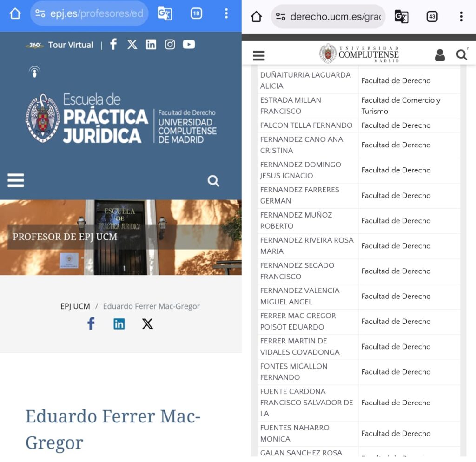Image resolution: width=476 pixels, height=462 pixels.
Task: Open Facebook from the EPJ top bar
Action: click(x=113, y=44)
